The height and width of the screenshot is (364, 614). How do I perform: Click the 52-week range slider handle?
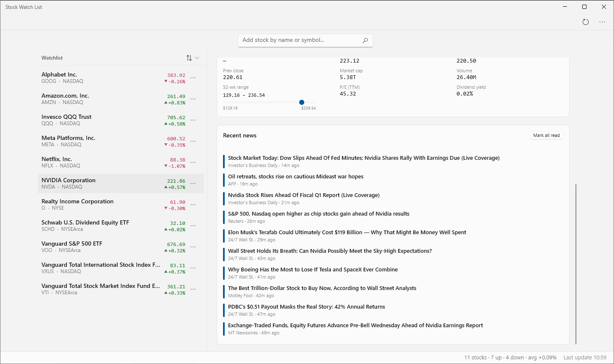(x=302, y=102)
